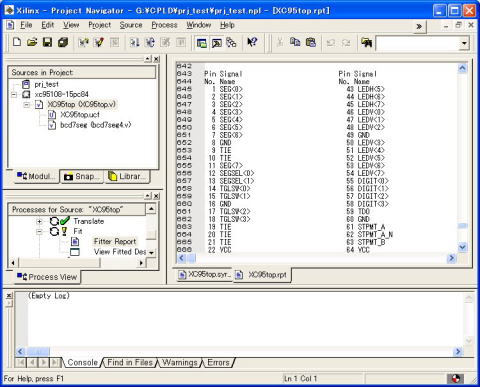Click the View Fitted Design window icon

[75, 252]
